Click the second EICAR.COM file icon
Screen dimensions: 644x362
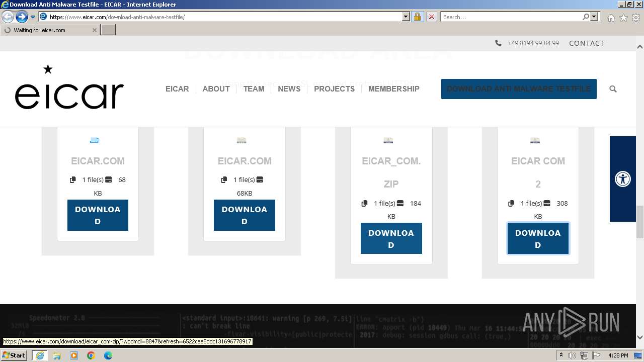click(242, 140)
